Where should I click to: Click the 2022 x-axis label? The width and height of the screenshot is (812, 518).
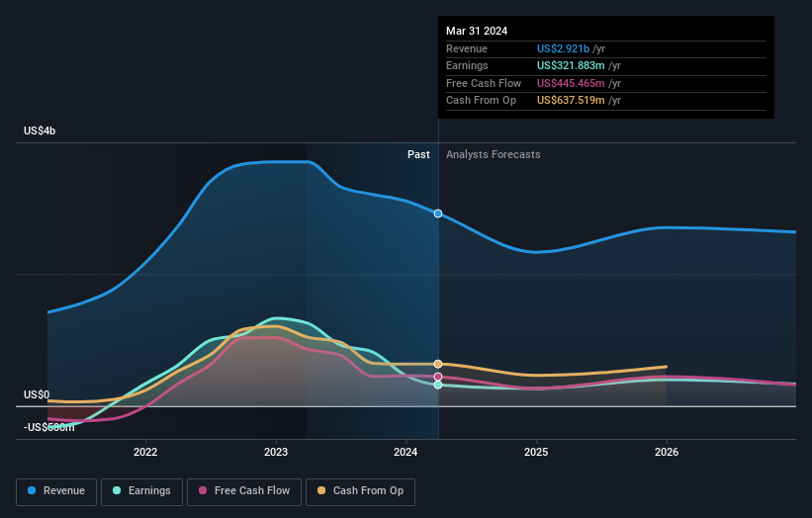(145, 452)
